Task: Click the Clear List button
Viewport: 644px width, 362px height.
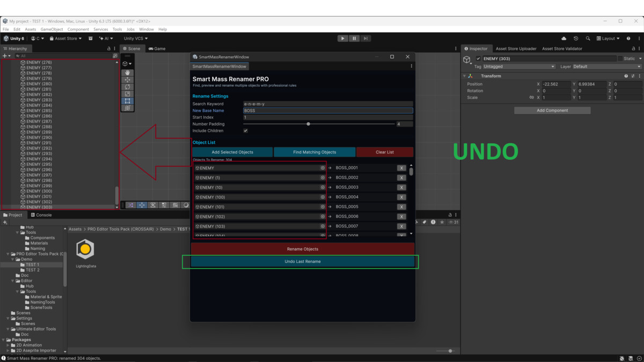Action: tap(385, 152)
